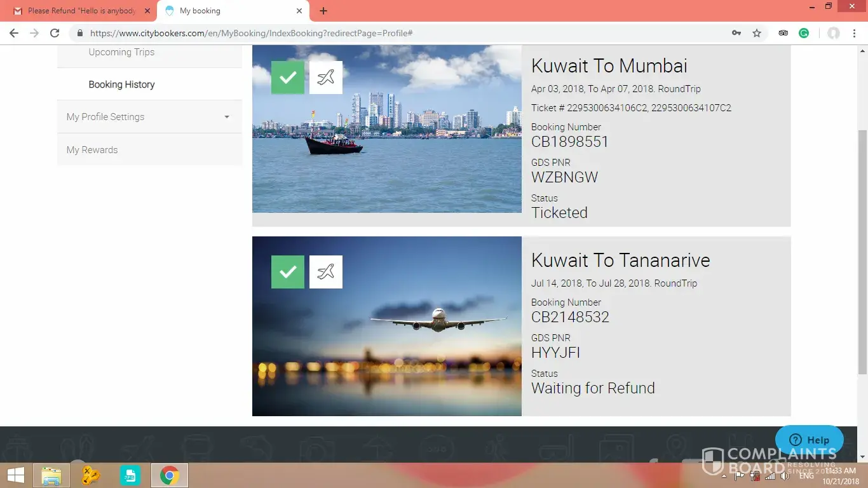
Task: Open the My Rewards link
Action: (92, 150)
